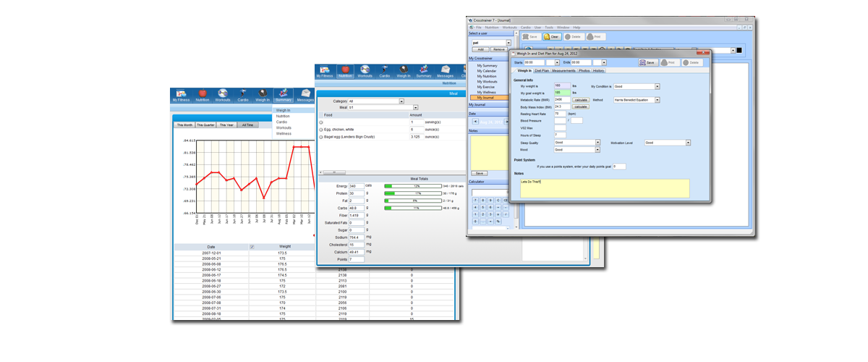Image resolution: width=868 pixels, height=362 pixels.
Task: Open Messages icon in the Meal window toolbar
Action: [x=445, y=71]
